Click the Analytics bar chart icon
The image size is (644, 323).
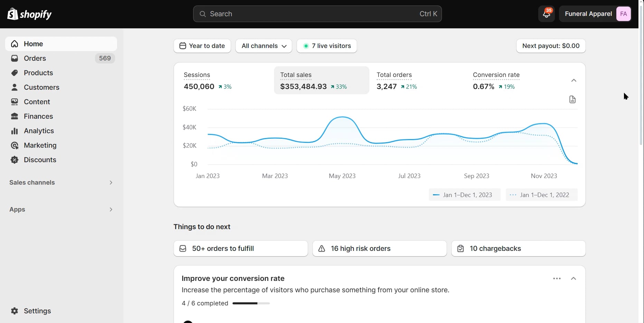(15, 131)
